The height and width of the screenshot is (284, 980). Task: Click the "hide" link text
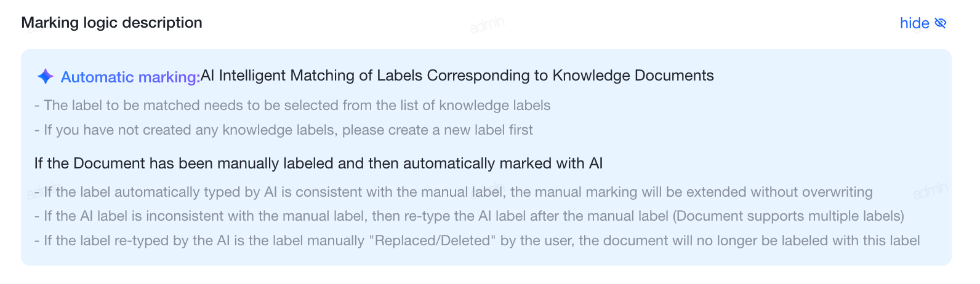coord(914,23)
